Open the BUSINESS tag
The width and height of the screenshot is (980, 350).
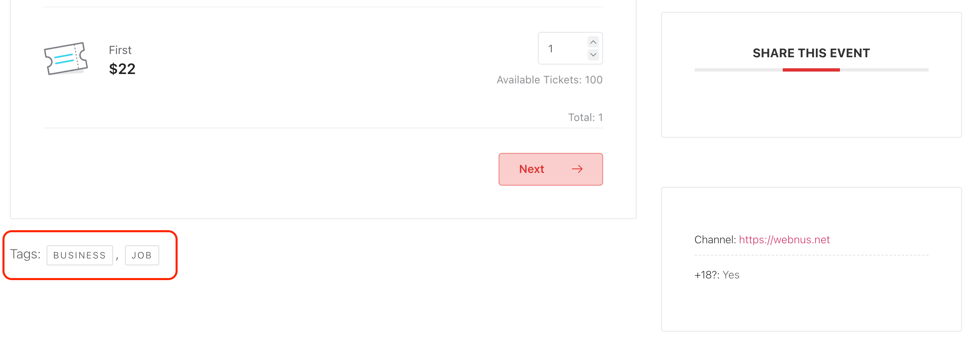pyautogui.click(x=80, y=256)
